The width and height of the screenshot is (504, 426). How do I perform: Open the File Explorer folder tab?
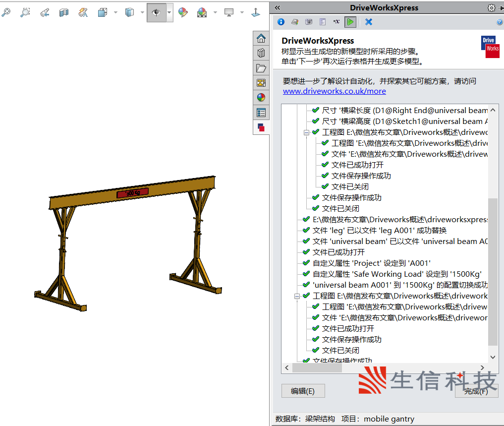pyautogui.click(x=261, y=68)
